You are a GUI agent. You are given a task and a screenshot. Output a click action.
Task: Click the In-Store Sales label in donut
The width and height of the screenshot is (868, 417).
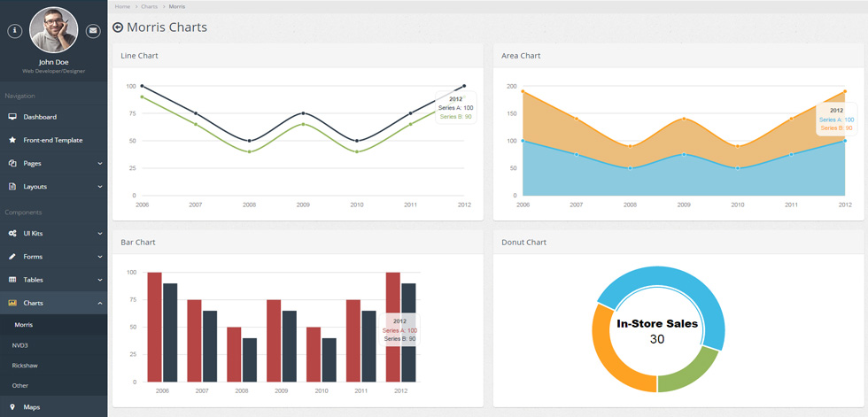pyautogui.click(x=657, y=324)
